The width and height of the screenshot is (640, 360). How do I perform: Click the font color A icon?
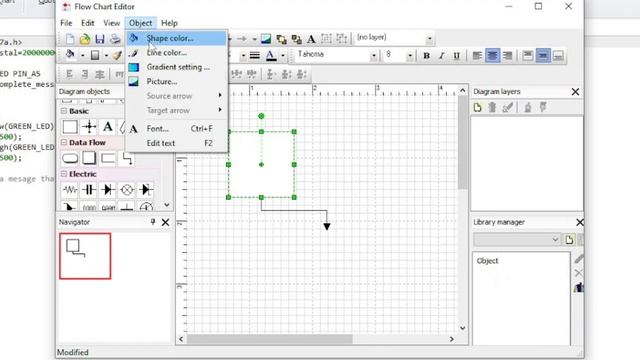pos(271,56)
